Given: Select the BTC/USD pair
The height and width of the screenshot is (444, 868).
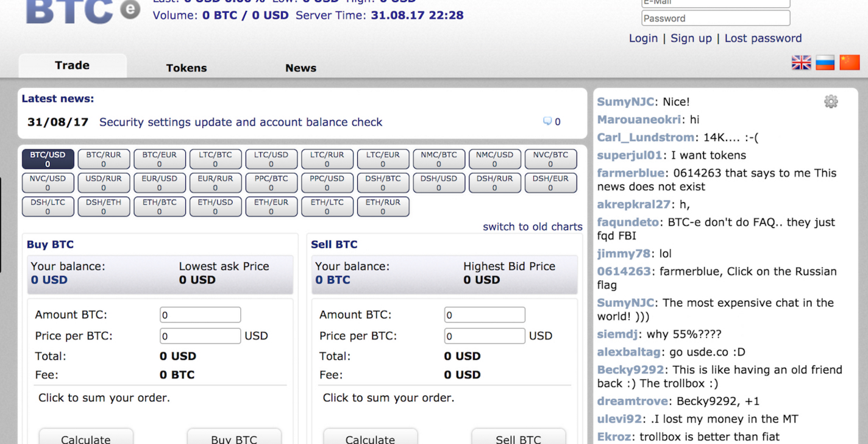Looking at the screenshot, I should [48, 159].
